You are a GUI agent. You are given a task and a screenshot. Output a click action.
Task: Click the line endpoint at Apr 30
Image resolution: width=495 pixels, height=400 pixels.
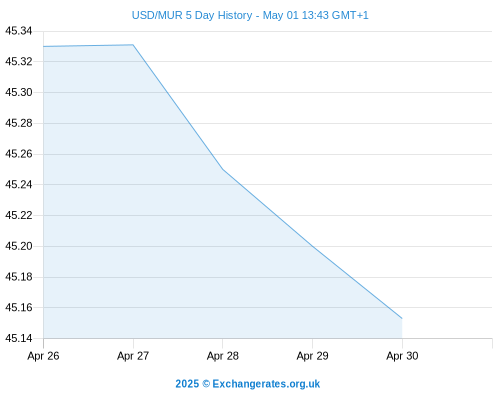click(402, 318)
